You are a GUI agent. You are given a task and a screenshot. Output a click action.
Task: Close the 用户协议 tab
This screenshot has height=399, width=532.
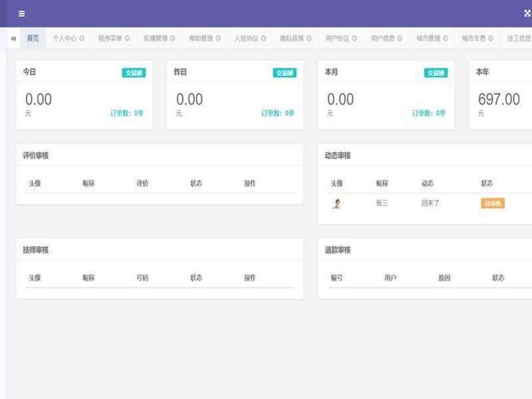click(x=354, y=39)
